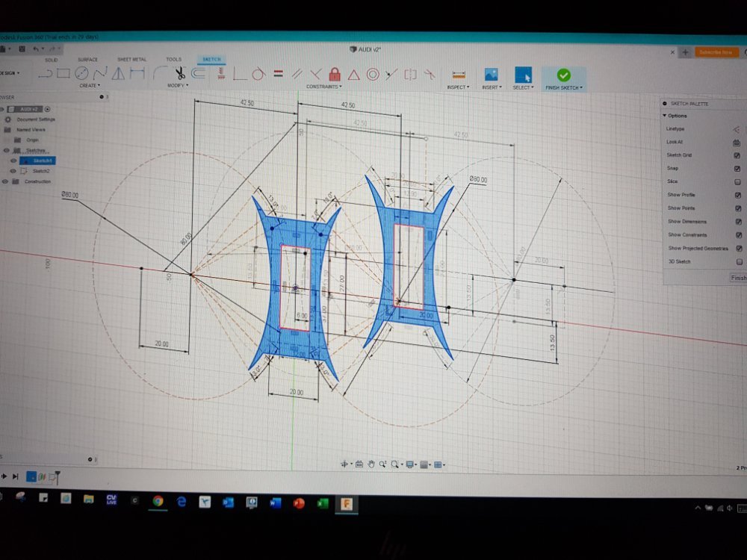Click the Select tool icon
The height and width of the screenshot is (560, 747).
tap(523, 75)
